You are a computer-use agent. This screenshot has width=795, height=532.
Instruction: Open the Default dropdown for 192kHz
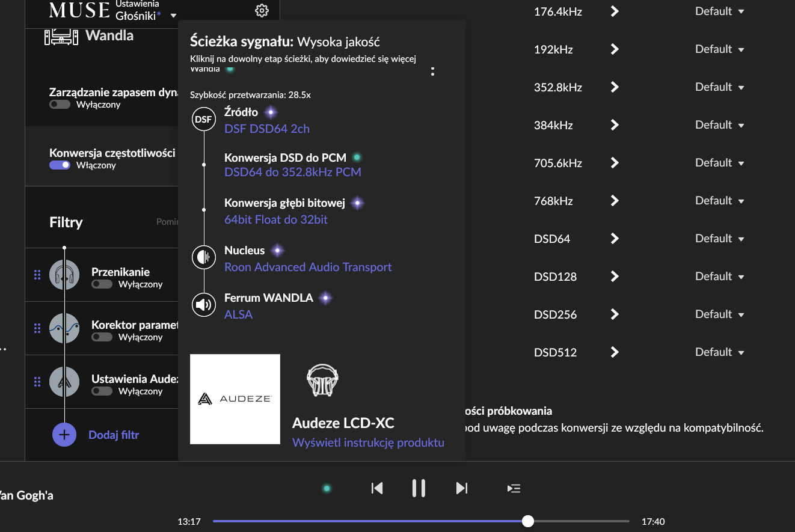tap(720, 49)
